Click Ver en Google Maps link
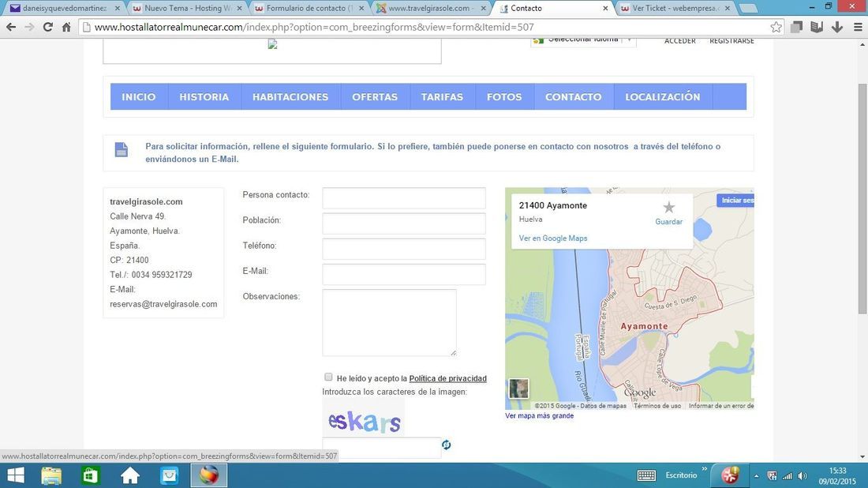868x488 pixels. (x=553, y=238)
